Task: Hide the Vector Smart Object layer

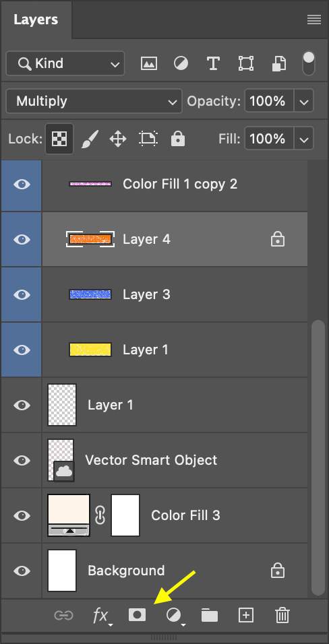Action: pos(22,460)
